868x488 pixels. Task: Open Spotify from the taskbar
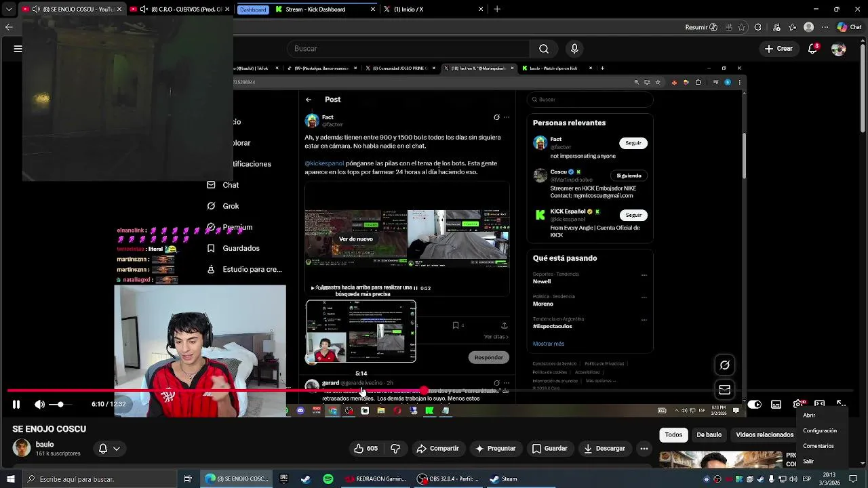pos(328,479)
